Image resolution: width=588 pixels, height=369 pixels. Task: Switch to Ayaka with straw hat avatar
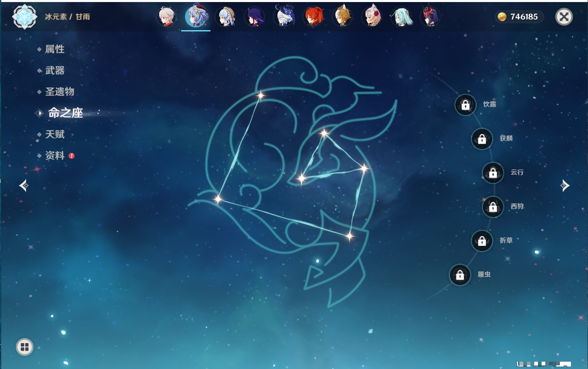[x=226, y=17]
